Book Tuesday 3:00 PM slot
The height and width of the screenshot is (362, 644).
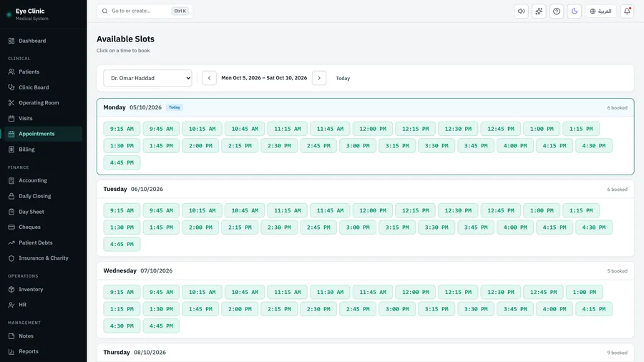click(358, 228)
